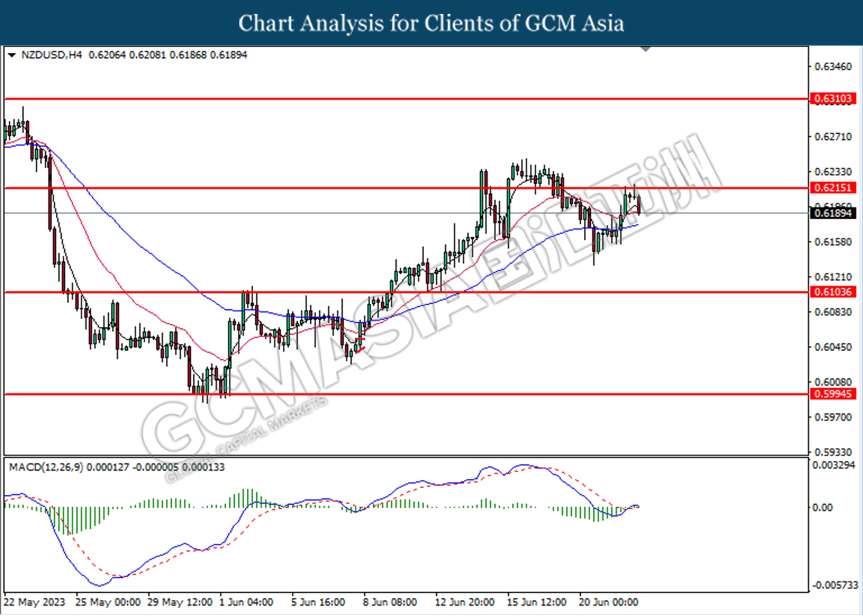Click the MACD lower scale value -0.005733
This screenshot has height=616, width=863.
[835, 585]
